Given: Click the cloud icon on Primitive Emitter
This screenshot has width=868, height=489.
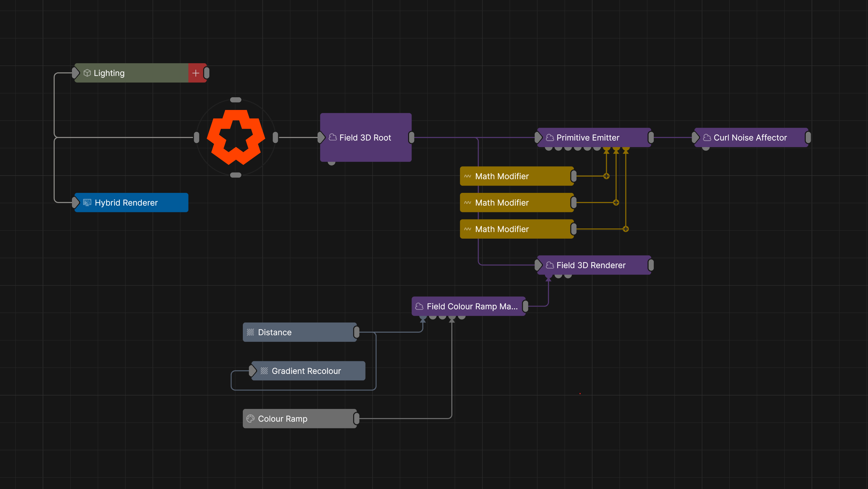Looking at the screenshot, I should click(x=550, y=137).
